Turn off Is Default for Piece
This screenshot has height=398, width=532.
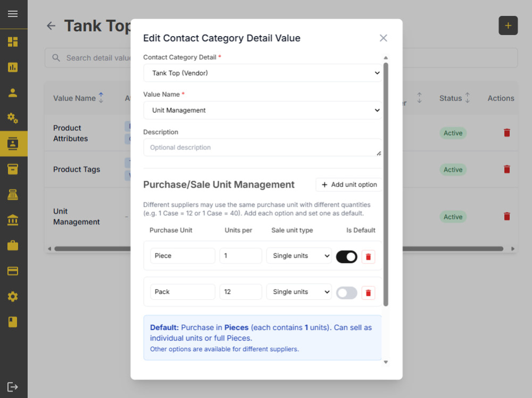click(x=346, y=257)
